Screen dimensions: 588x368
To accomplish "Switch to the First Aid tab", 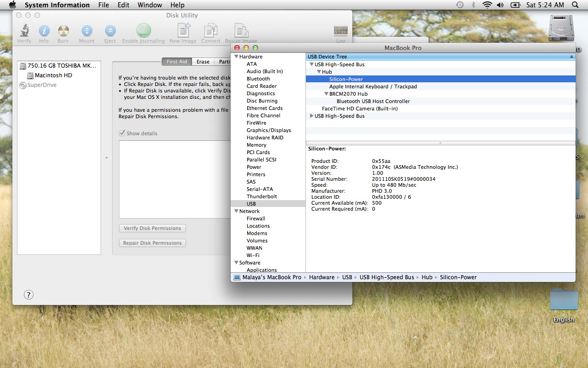I will tap(177, 62).
